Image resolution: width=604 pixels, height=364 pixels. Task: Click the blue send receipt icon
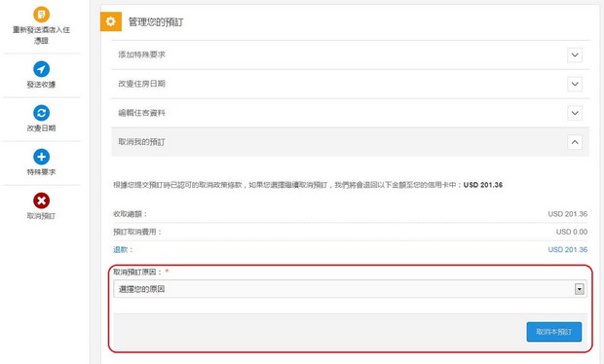pos(41,69)
